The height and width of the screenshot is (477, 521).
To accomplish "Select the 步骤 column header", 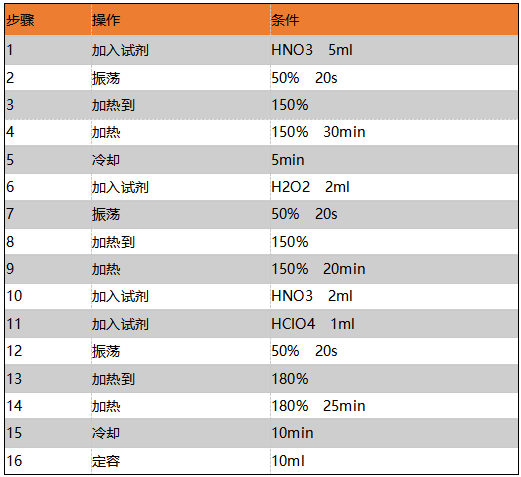I will tap(48, 20).
